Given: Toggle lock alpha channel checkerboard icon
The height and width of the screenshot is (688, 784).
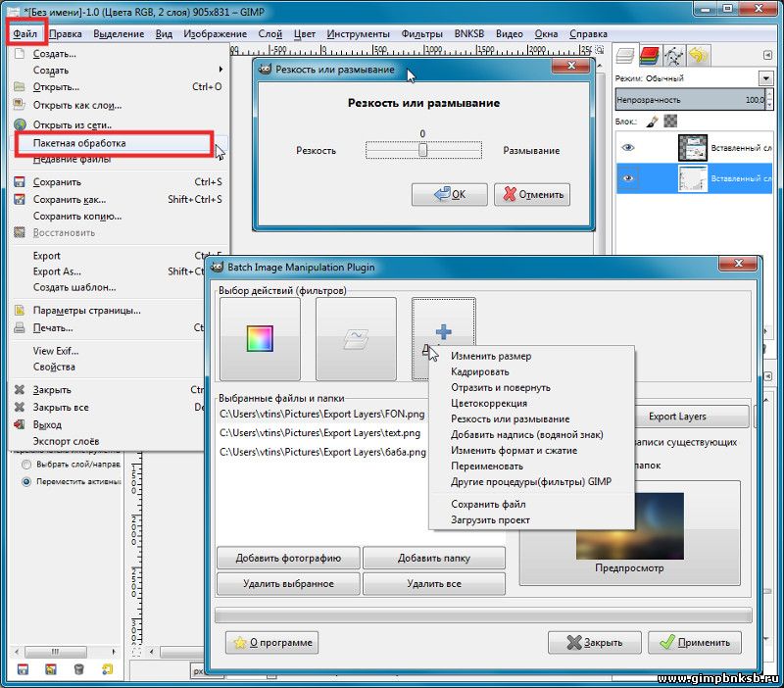Looking at the screenshot, I should point(670,121).
